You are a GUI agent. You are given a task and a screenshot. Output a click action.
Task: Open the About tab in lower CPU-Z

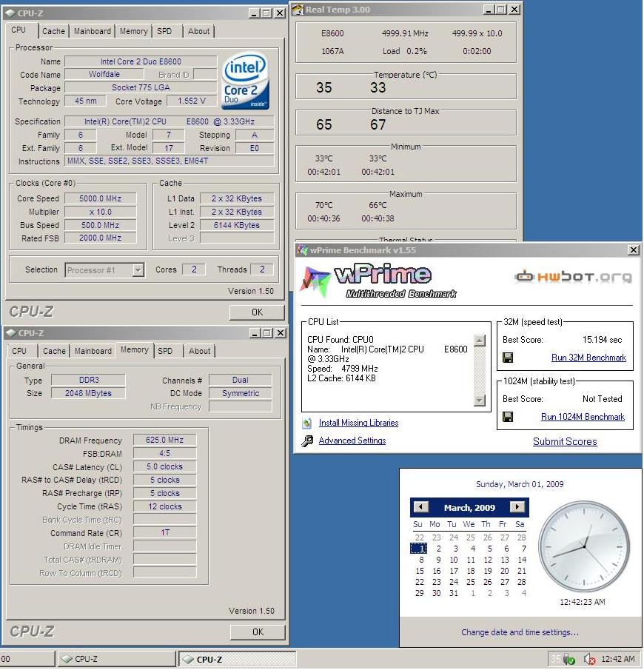[200, 351]
